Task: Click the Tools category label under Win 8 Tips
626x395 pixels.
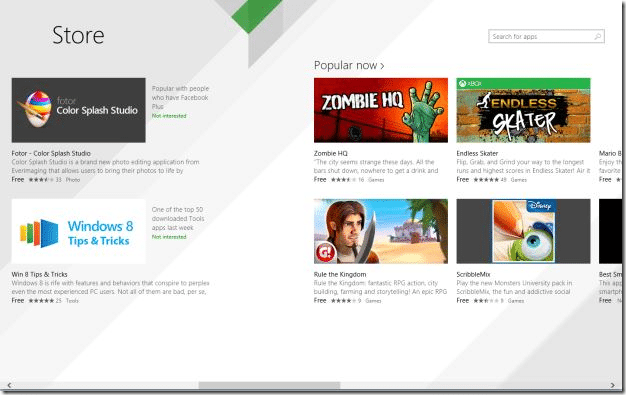Action: point(72,301)
